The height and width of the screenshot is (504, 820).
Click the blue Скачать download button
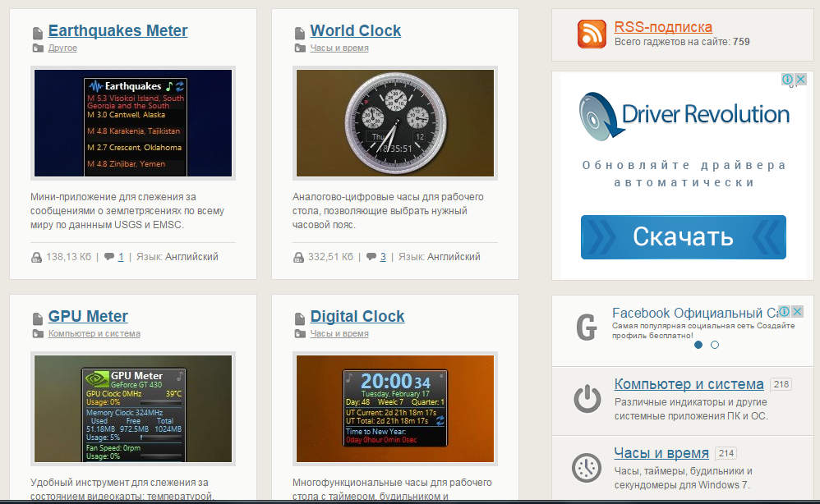click(x=683, y=237)
